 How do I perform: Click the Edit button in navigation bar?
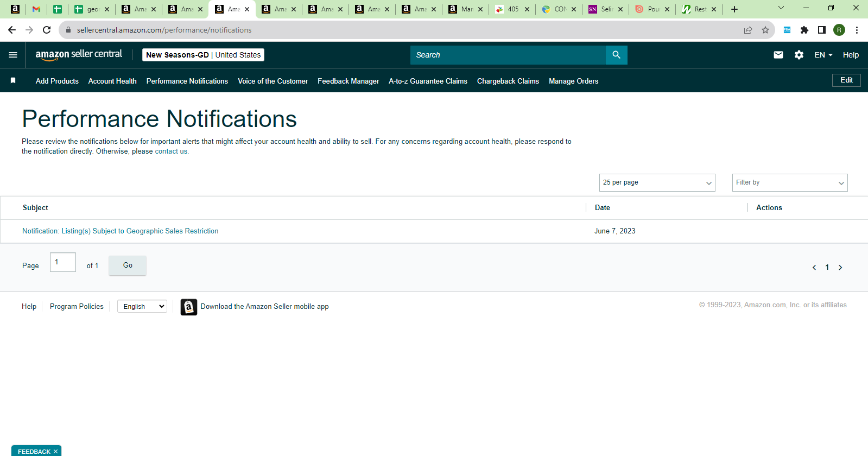(x=846, y=80)
